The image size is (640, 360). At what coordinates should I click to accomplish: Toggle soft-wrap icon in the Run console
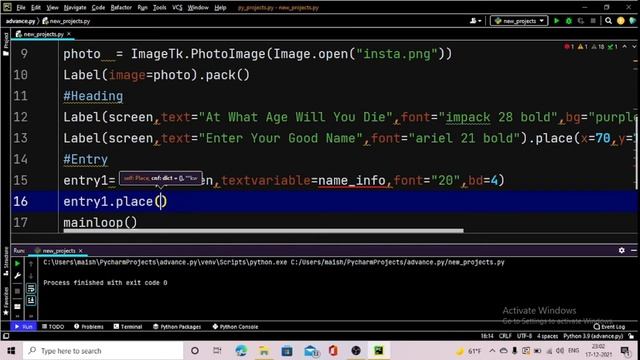[x=31, y=289]
